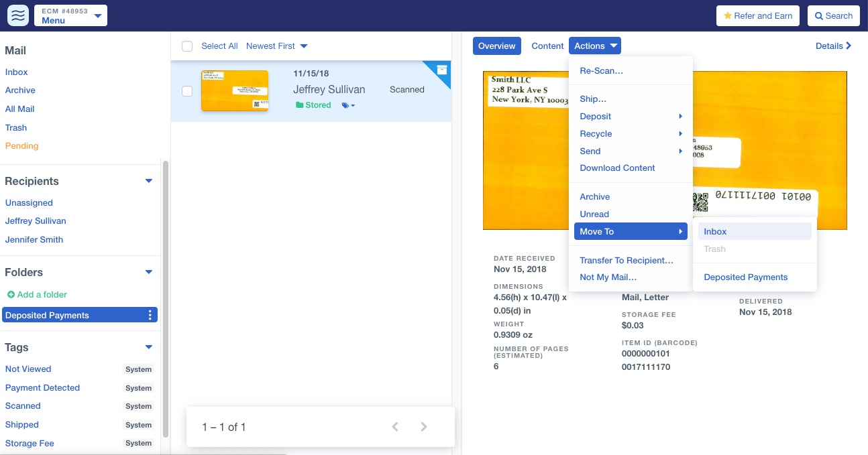Click the previous page arrow in pagination
Screen dimensions: 868x455
coord(395,427)
